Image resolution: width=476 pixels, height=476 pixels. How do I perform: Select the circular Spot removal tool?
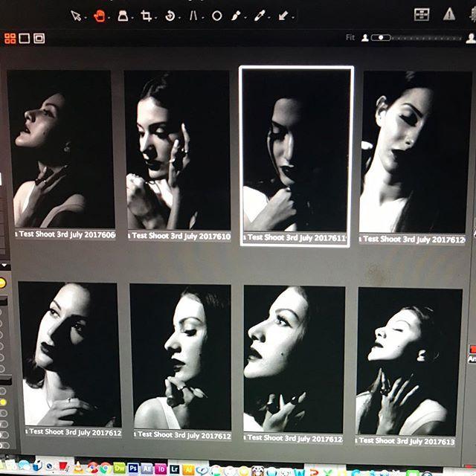pos(216,16)
